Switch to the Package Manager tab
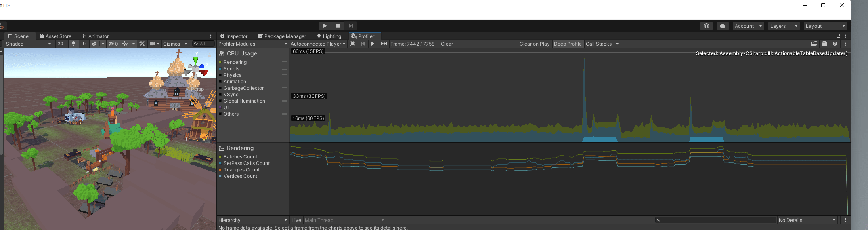Viewport: 868px width, 230px height. [x=282, y=36]
